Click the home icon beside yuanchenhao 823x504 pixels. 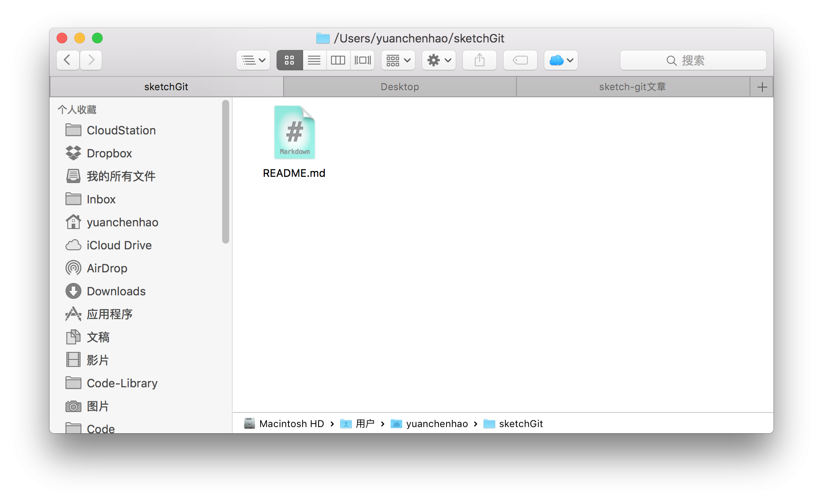click(73, 221)
